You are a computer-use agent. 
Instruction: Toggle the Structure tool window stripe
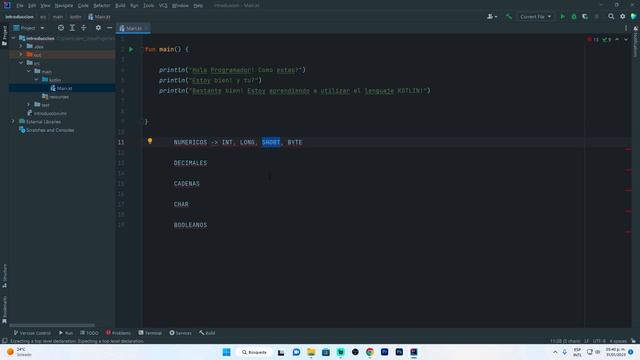[4, 276]
